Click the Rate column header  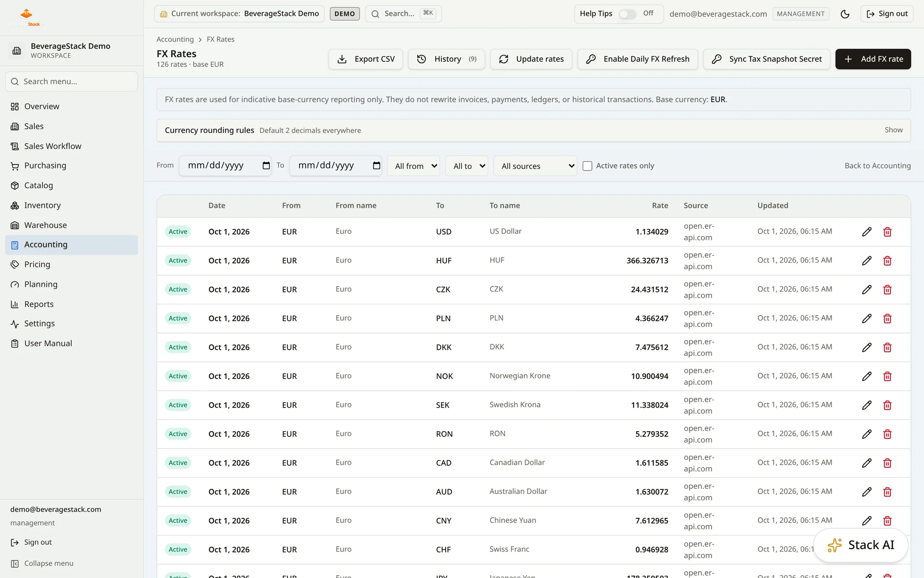pyautogui.click(x=660, y=206)
